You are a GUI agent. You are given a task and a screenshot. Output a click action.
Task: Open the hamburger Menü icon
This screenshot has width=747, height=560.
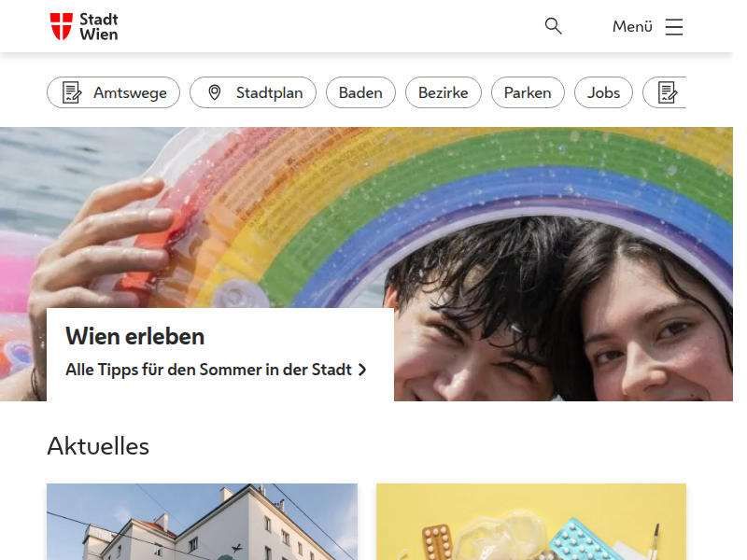[673, 27]
